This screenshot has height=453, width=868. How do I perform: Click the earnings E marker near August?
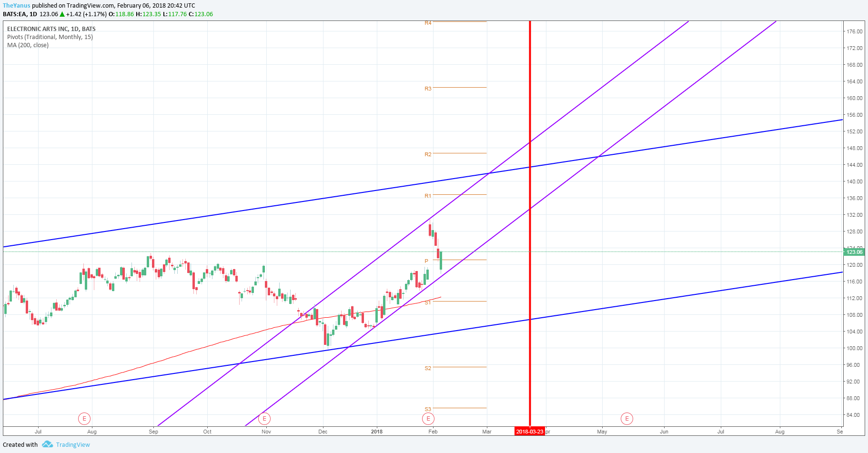click(x=84, y=419)
